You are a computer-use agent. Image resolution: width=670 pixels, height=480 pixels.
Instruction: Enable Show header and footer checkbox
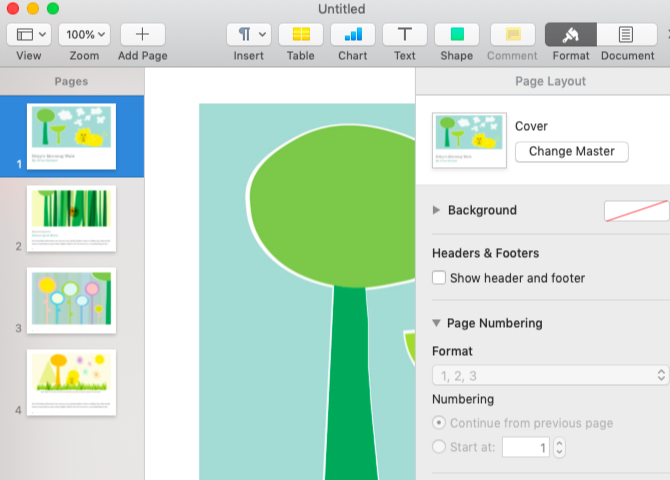[439, 278]
